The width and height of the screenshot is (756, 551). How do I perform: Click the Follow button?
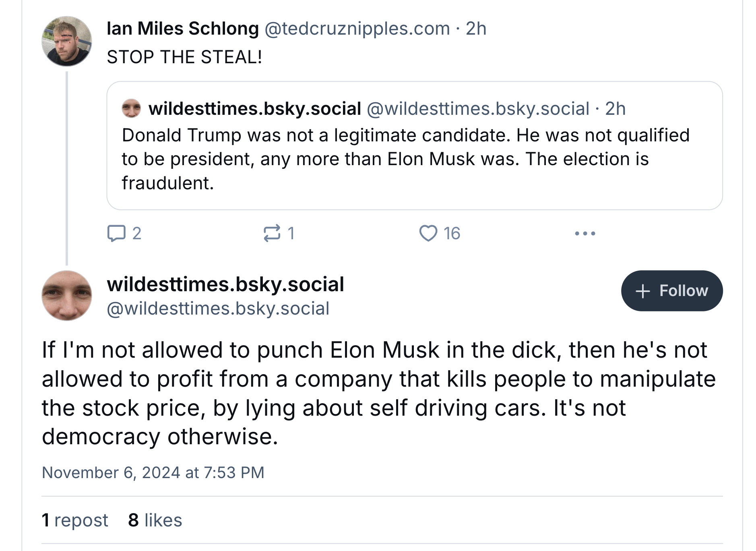671,291
